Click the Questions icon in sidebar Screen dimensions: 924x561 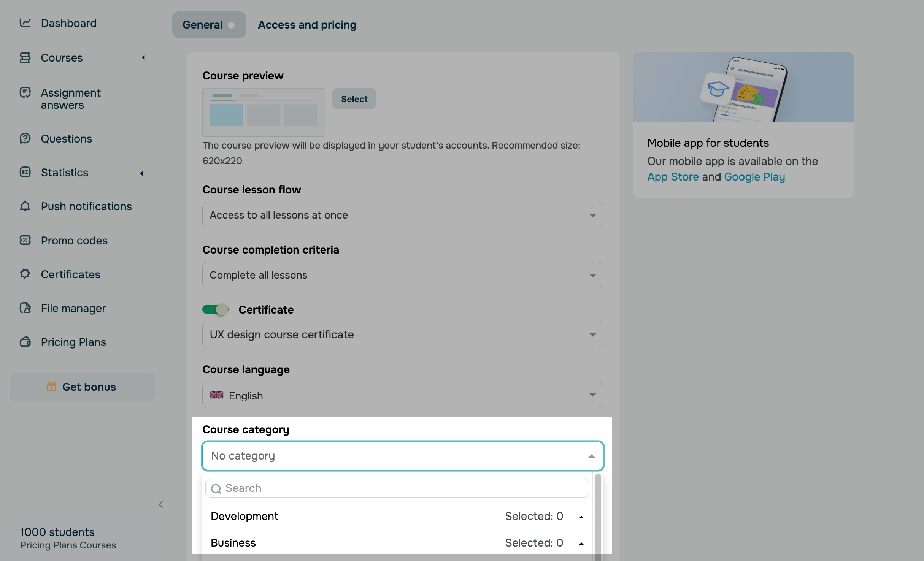point(25,138)
